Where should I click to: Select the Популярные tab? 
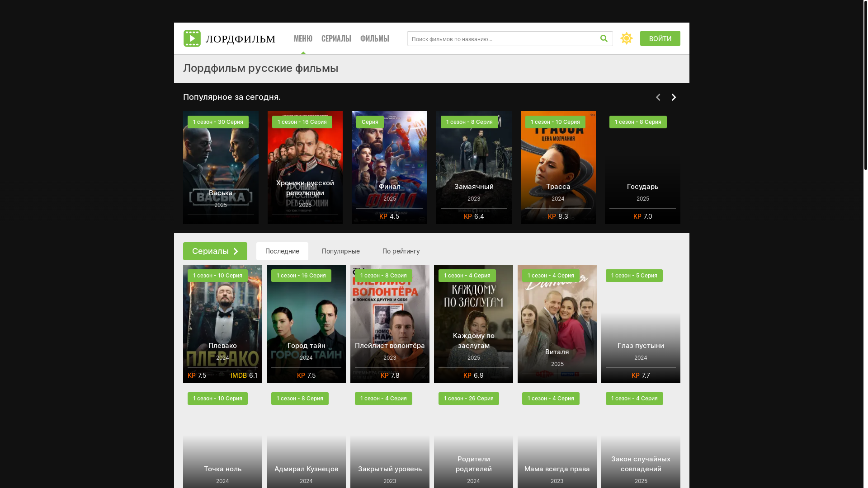[341, 251]
